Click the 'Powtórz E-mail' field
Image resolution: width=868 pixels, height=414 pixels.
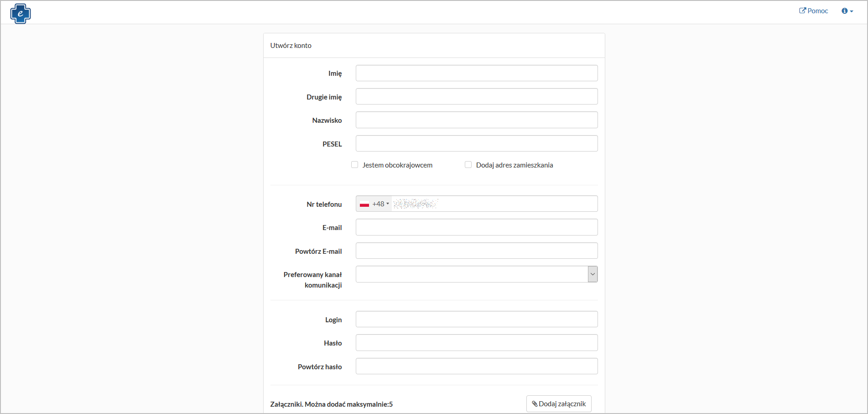(476, 251)
